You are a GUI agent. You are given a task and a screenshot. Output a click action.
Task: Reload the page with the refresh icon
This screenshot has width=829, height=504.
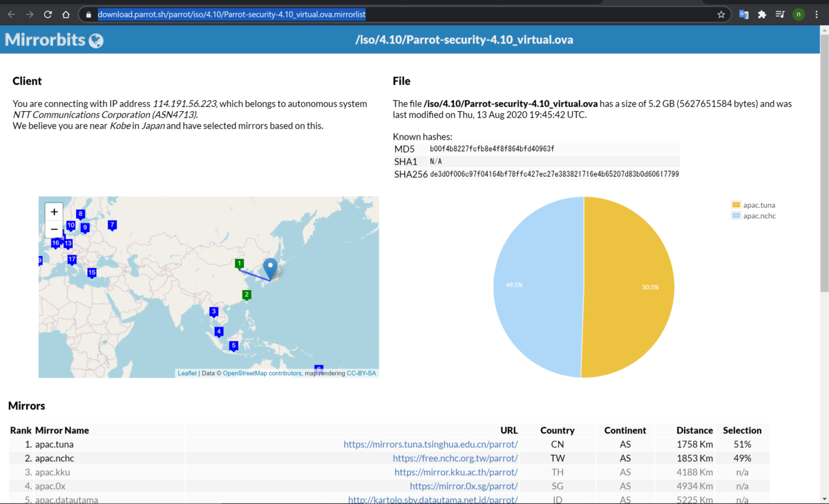click(48, 14)
